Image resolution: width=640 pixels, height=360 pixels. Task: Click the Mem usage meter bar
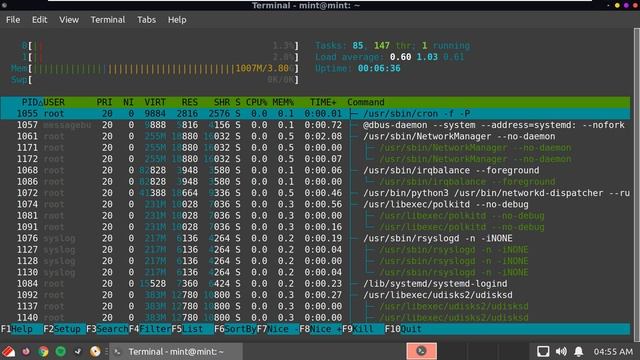click(155, 68)
